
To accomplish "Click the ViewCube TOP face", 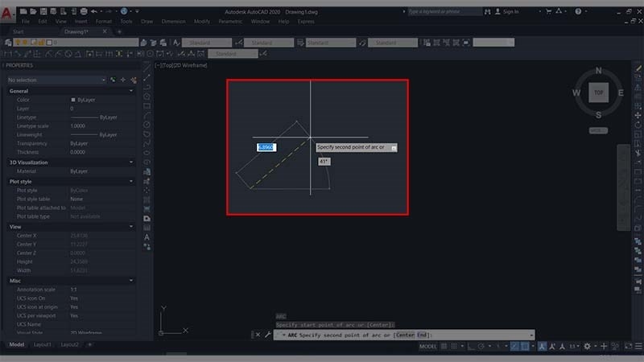I will pyautogui.click(x=598, y=93).
